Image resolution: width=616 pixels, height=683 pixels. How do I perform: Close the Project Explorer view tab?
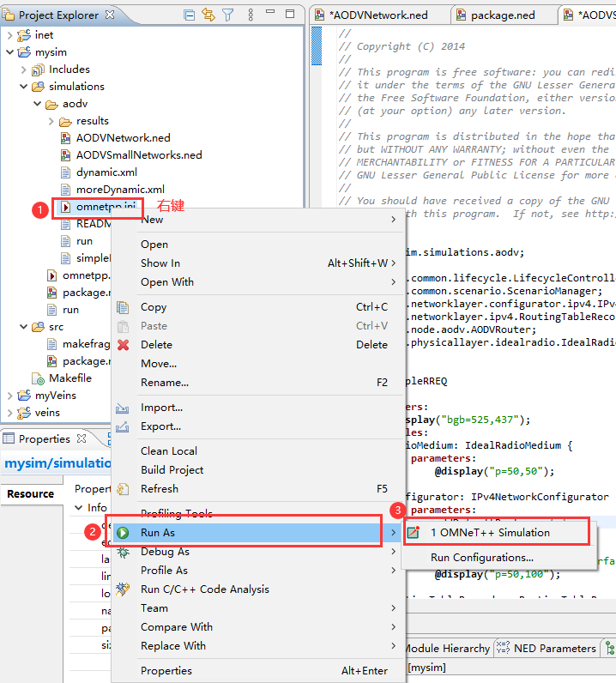(110, 15)
